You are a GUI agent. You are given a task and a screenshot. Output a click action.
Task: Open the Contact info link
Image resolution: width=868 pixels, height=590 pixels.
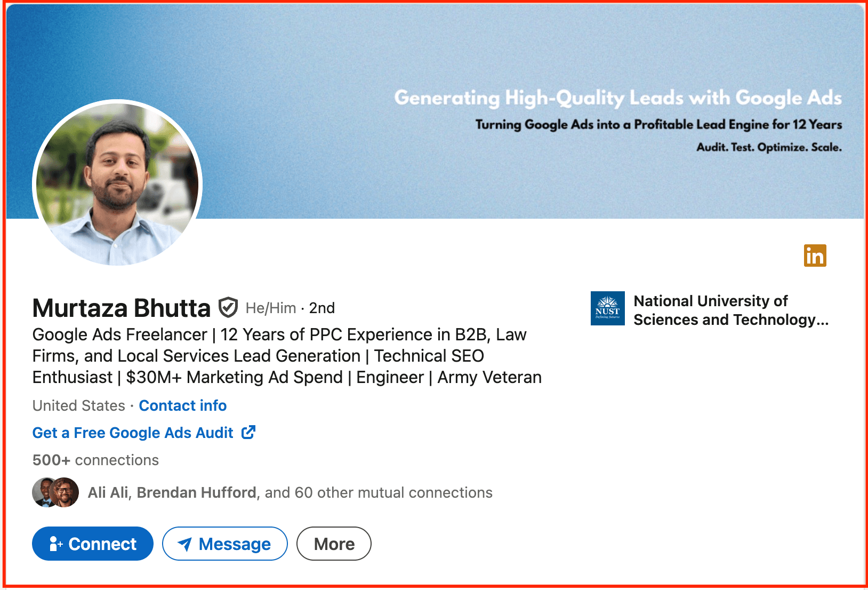(x=183, y=405)
